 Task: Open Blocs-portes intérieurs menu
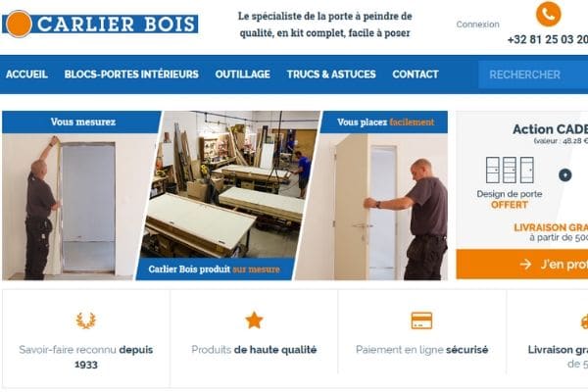(x=131, y=74)
